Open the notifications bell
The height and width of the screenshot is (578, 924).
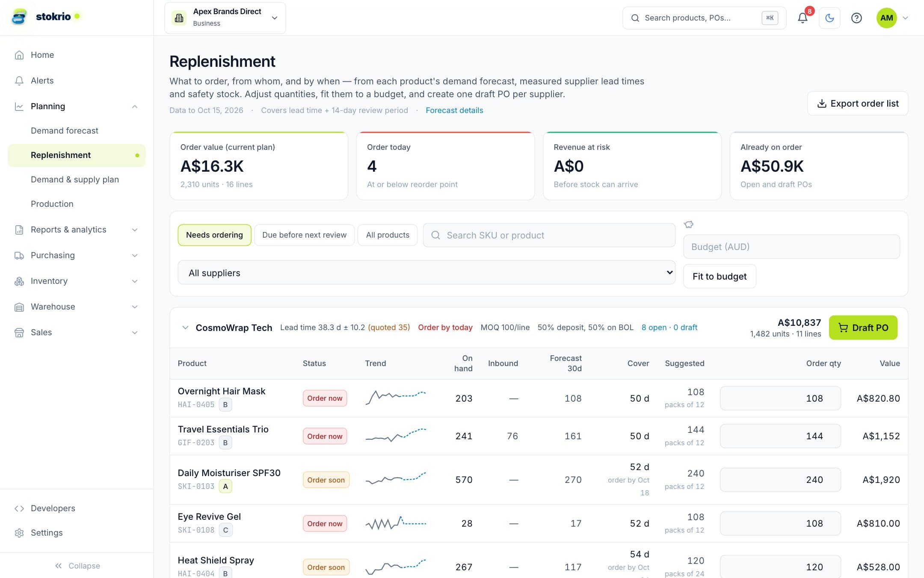pyautogui.click(x=803, y=18)
